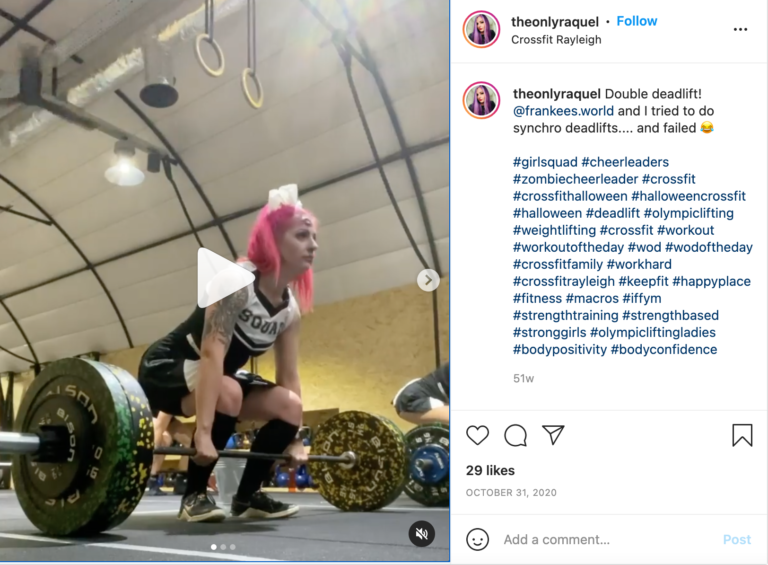The width and height of the screenshot is (768, 565).
Task: Follow theonlyraquel account
Action: click(x=636, y=21)
